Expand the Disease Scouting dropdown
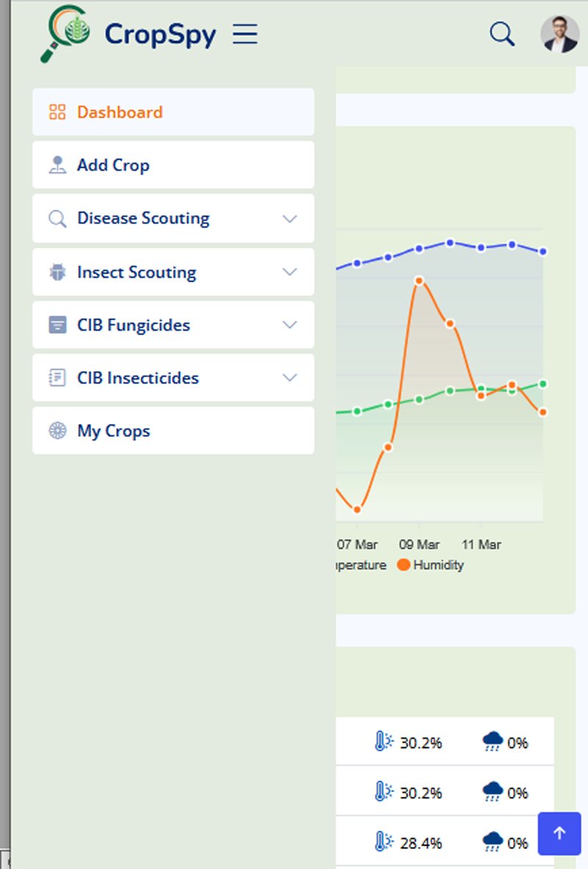 coord(290,218)
